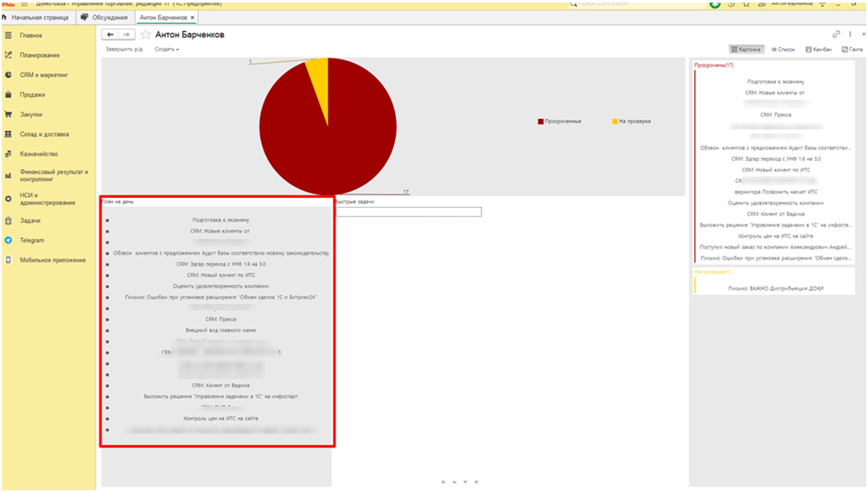Click Завершить р/д button
This screenshot has width=868, height=492.
click(124, 50)
